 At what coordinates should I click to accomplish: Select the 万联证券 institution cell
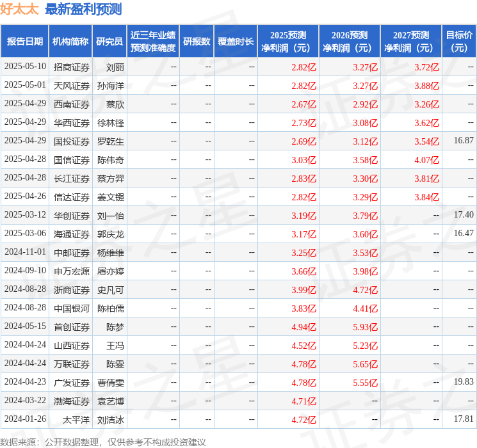tap(72, 364)
